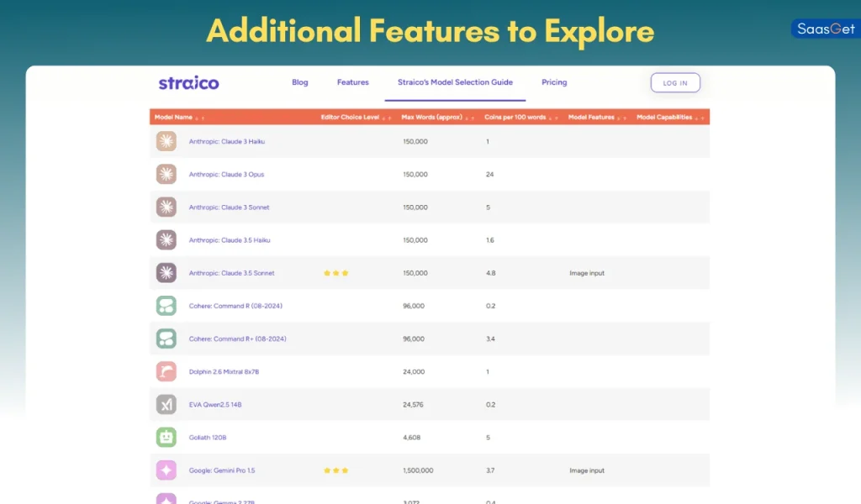Click the Gemini Pro 1.5 icon

pyautogui.click(x=166, y=470)
